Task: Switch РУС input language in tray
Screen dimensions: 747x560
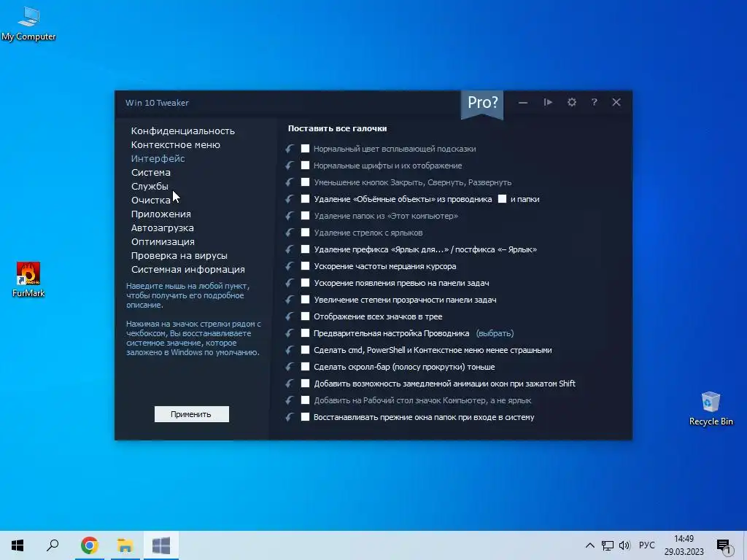Action: pyautogui.click(x=646, y=545)
